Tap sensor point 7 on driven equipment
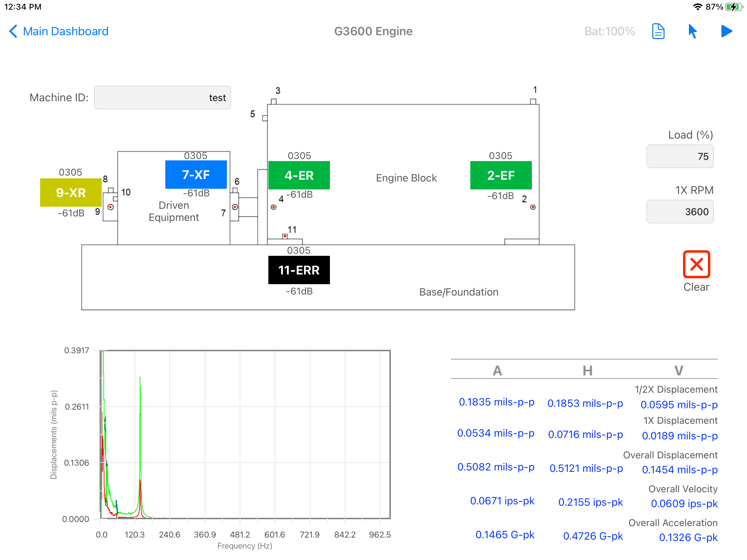 tap(235, 207)
